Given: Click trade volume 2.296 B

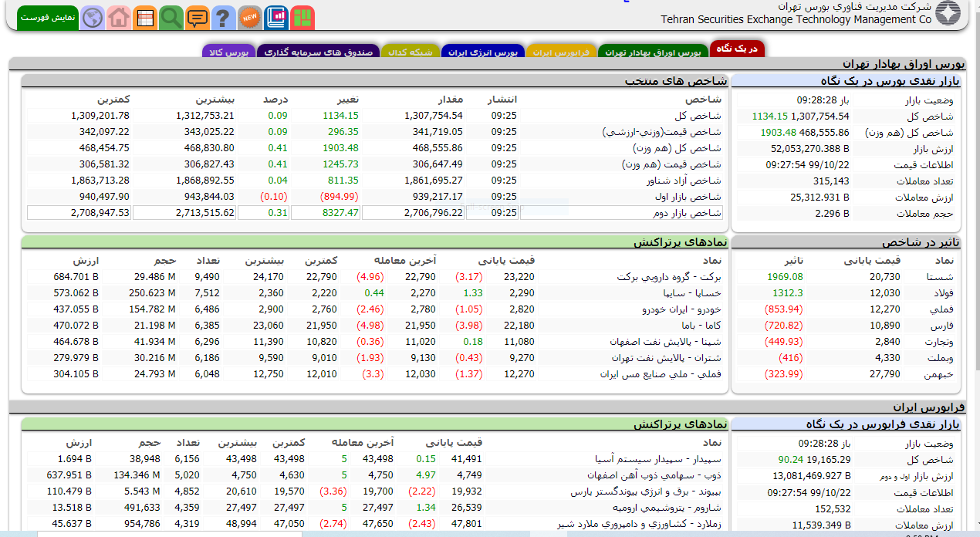Looking at the screenshot, I should click(832, 214).
